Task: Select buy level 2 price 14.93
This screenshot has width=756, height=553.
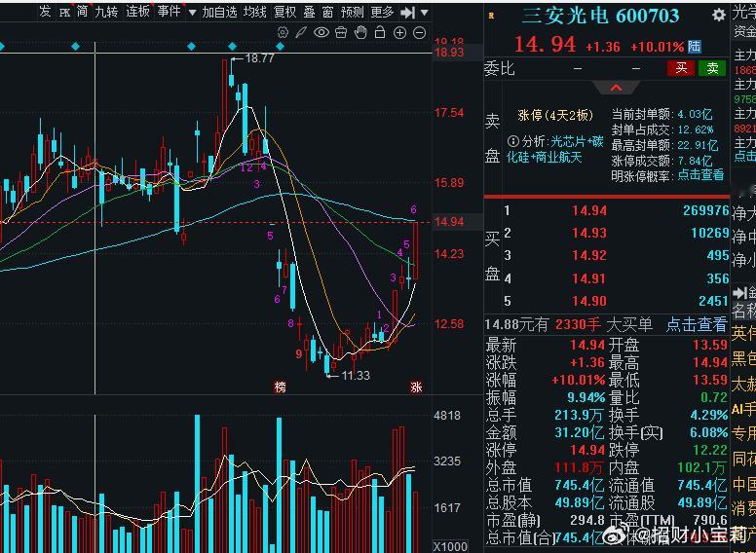Action: [x=589, y=233]
